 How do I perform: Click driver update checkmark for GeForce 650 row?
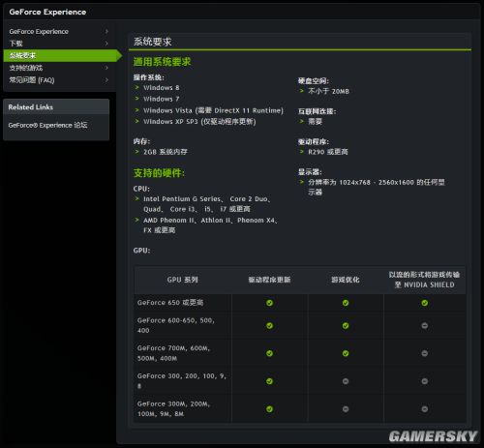[x=269, y=303]
